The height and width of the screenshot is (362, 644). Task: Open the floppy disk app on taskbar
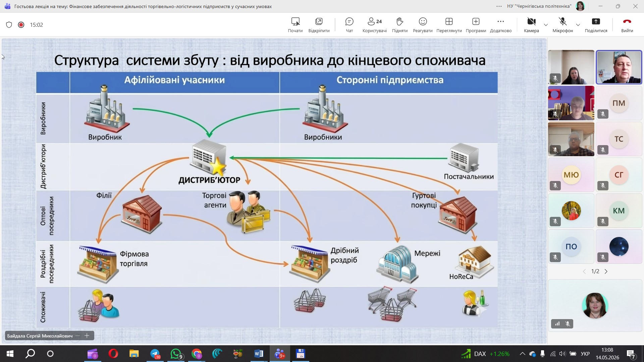(x=300, y=354)
